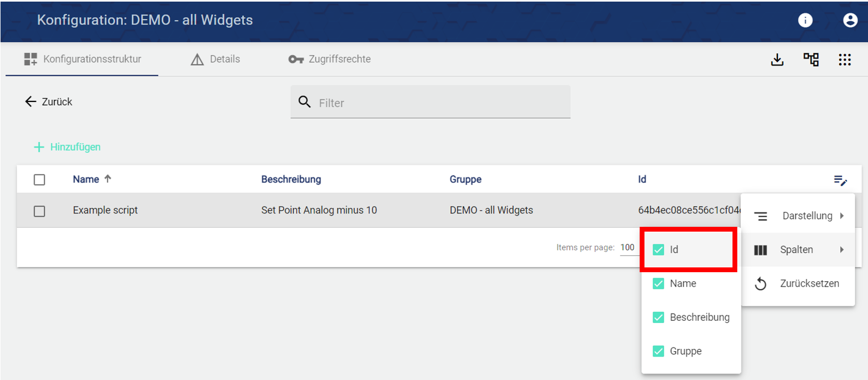Open the hierarchy tree structure icon

pyautogui.click(x=811, y=59)
